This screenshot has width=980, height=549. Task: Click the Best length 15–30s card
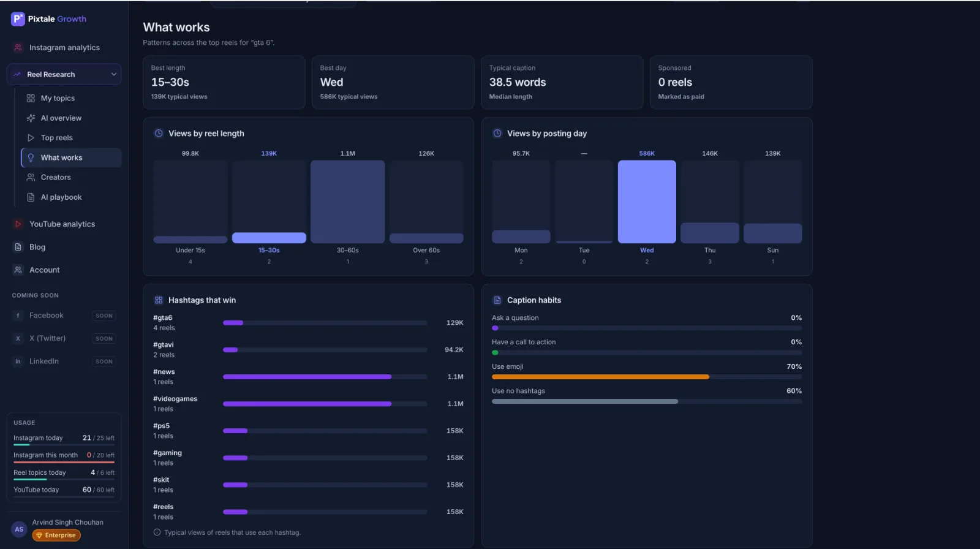coord(224,83)
